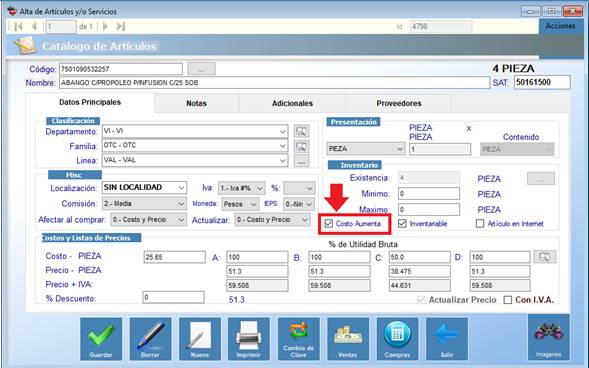This screenshot has width=589, height=368.
Task: Toggle the Costo Aumenta checkbox
Action: [x=329, y=223]
